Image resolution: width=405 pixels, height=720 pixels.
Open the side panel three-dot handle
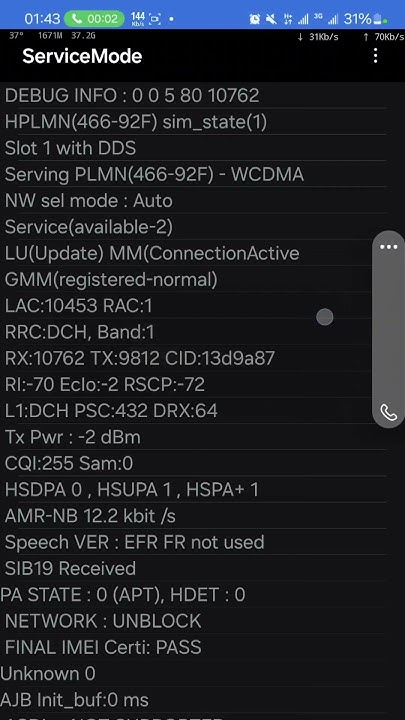click(388, 247)
